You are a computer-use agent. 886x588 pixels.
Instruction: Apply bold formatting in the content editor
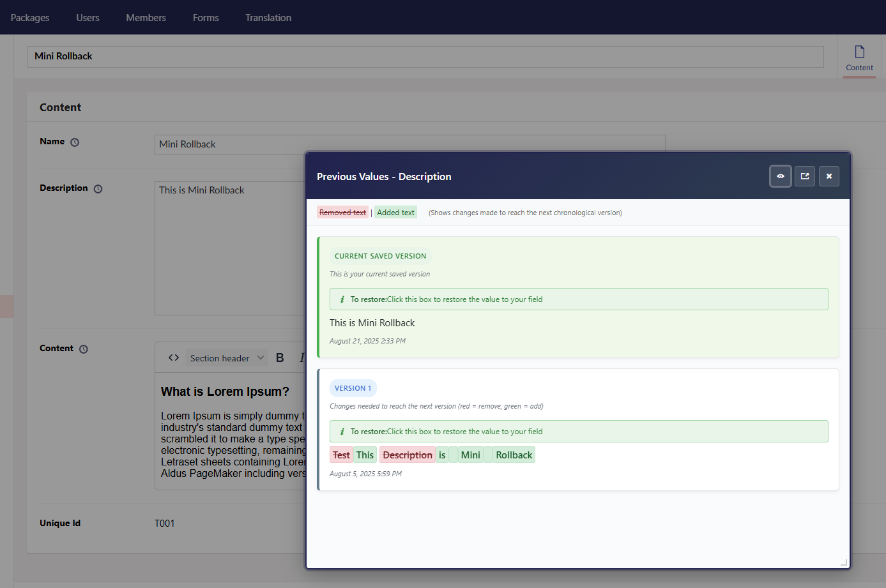[x=280, y=357]
